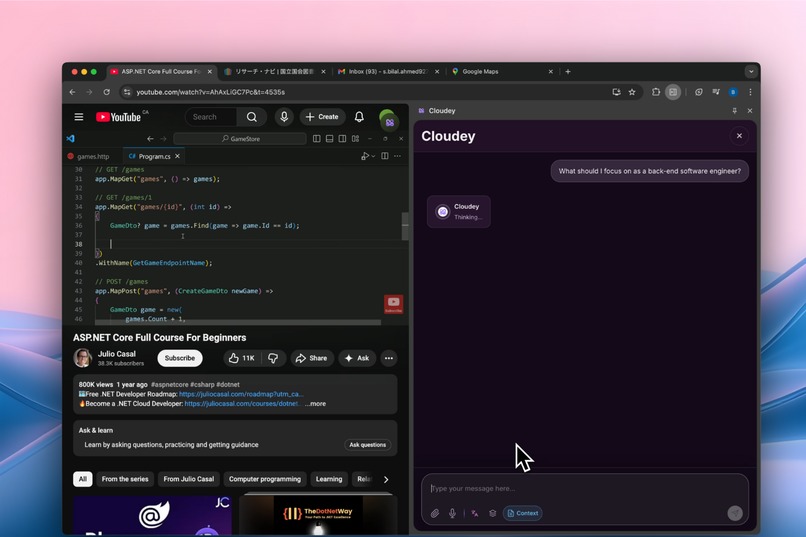Open the .NET Cloud Developer course link
This screenshot has height=537, width=806.
pyautogui.click(x=242, y=404)
